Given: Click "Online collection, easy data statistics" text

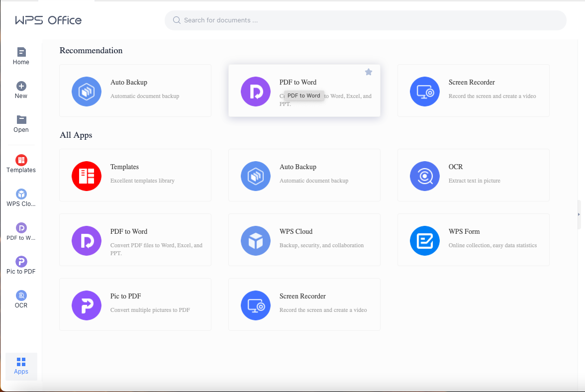Looking at the screenshot, I should pos(492,245).
